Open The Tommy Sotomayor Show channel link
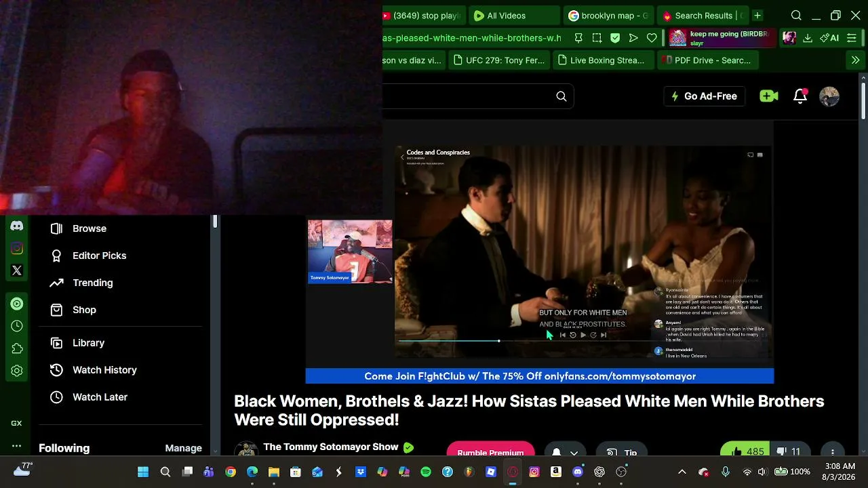The height and width of the screenshot is (488, 868). click(x=330, y=447)
